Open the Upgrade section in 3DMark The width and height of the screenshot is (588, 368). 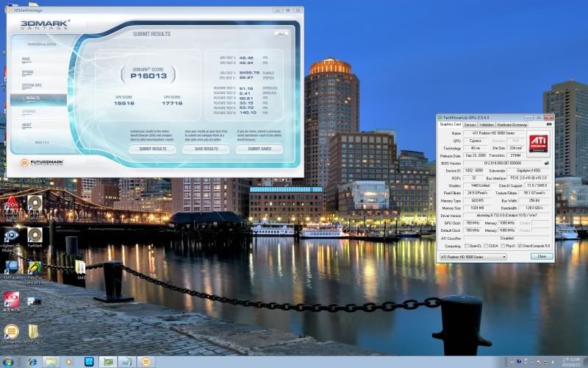tap(29, 112)
